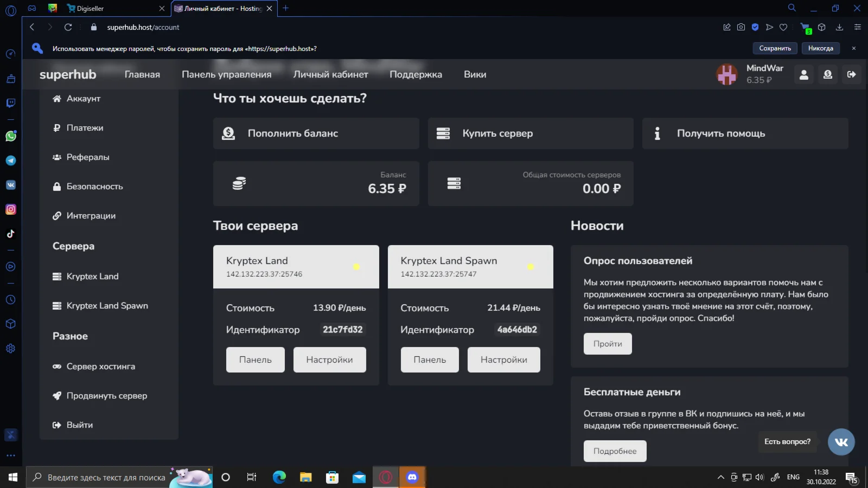Image resolution: width=868 pixels, height=488 pixels.
Task: Open the My Flow paper plane icon
Action: click(770, 27)
